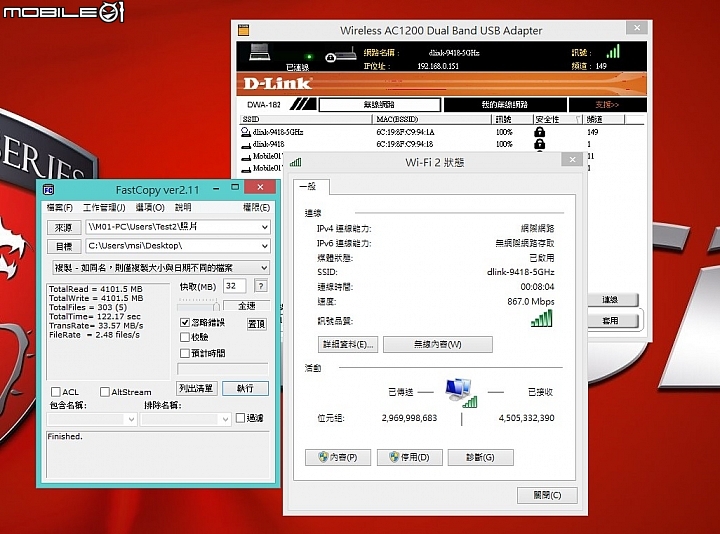
Task: Open the include filter dropdown
Action: point(131,419)
